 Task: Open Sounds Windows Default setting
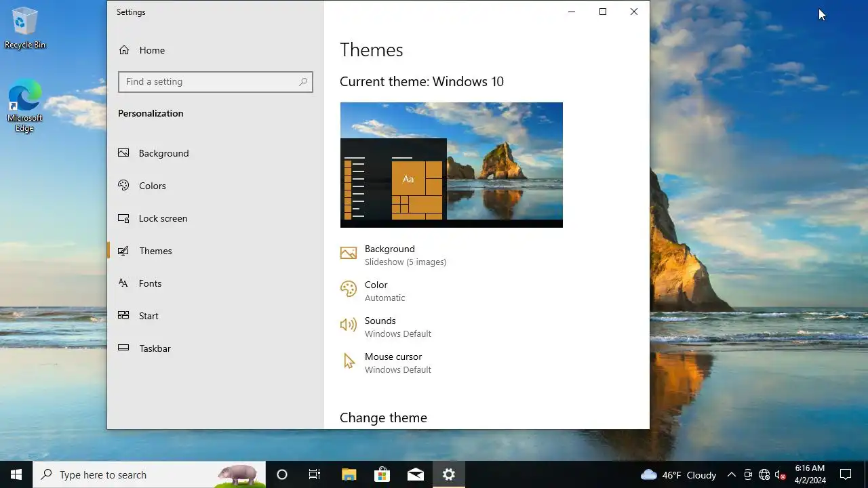tap(386, 327)
